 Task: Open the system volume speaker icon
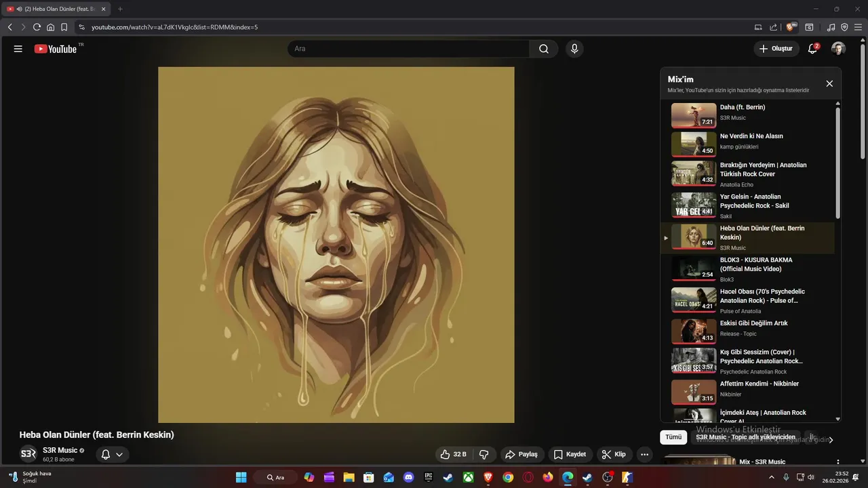[x=812, y=477]
